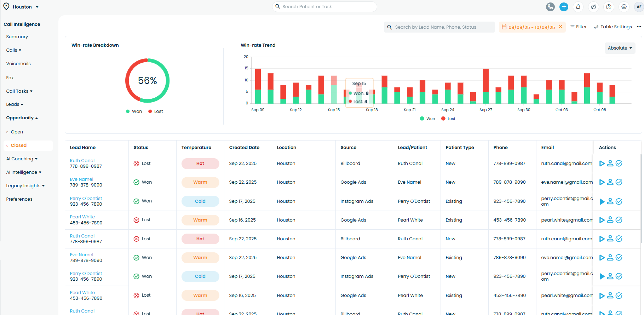Click the phone dialer icon in top bar
This screenshot has height=315, width=644.
pyautogui.click(x=550, y=7)
